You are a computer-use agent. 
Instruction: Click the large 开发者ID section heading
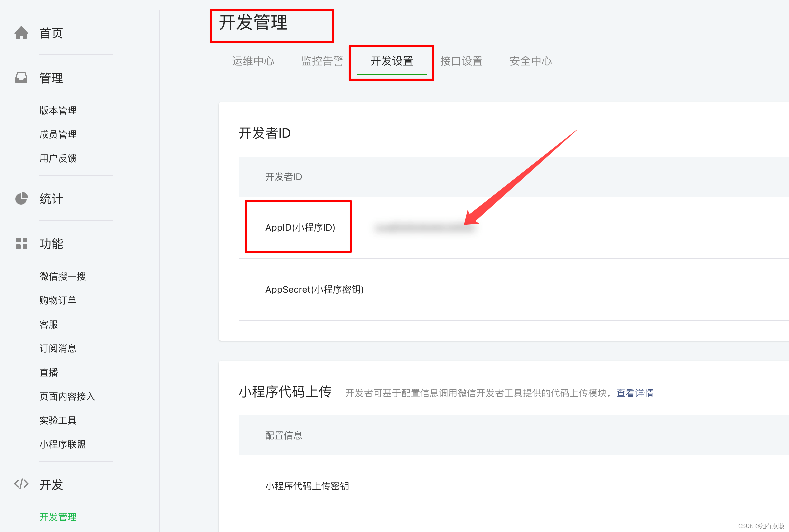coord(265,133)
